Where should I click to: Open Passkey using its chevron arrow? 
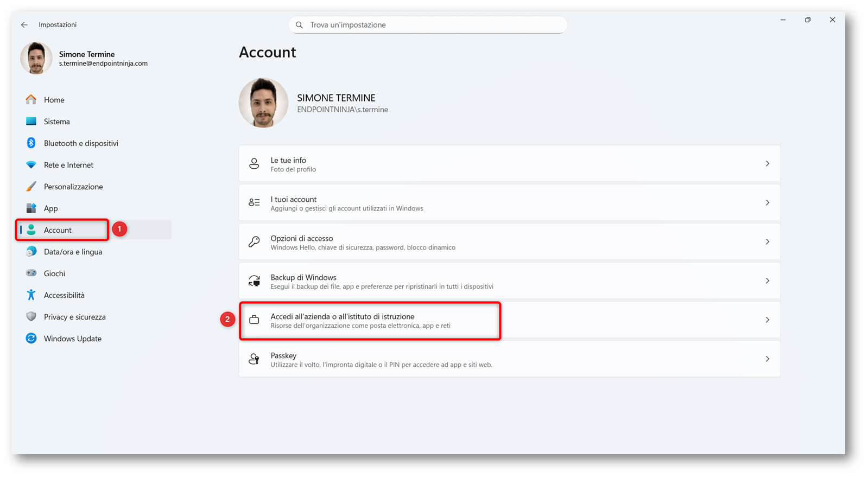click(x=767, y=359)
